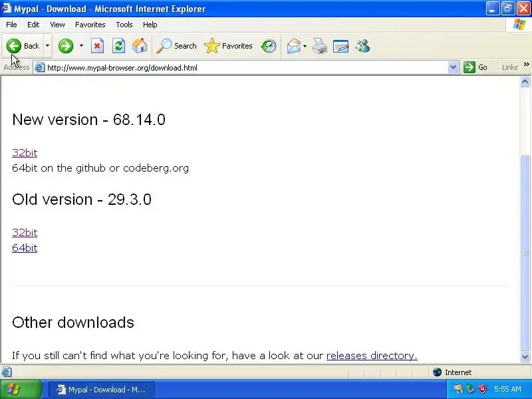Download the New version 32bit link
532x399 pixels.
pos(25,153)
